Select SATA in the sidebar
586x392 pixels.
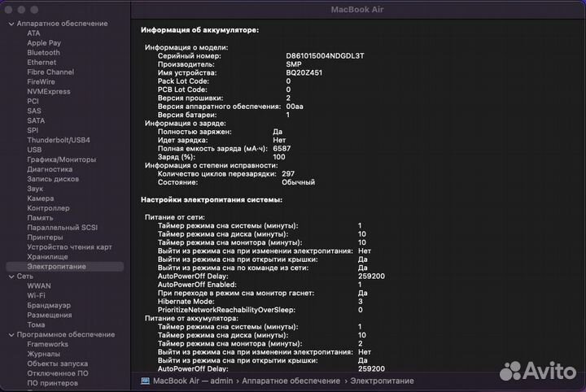point(36,120)
